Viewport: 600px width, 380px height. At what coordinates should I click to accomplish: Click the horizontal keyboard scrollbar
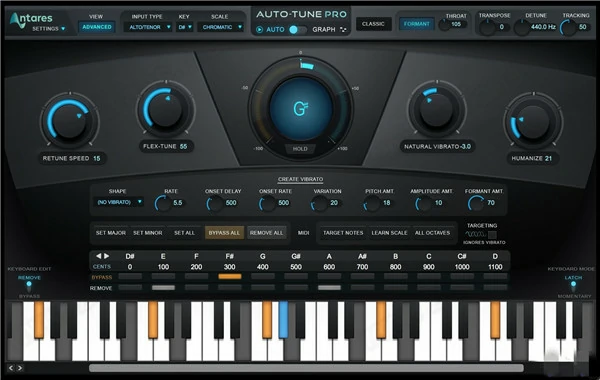click(306, 368)
